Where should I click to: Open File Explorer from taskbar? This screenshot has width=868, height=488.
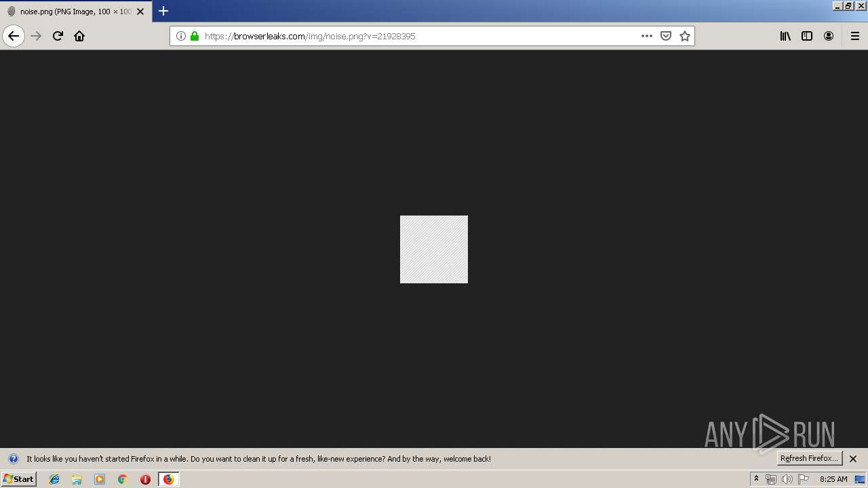(x=77, y=479)
